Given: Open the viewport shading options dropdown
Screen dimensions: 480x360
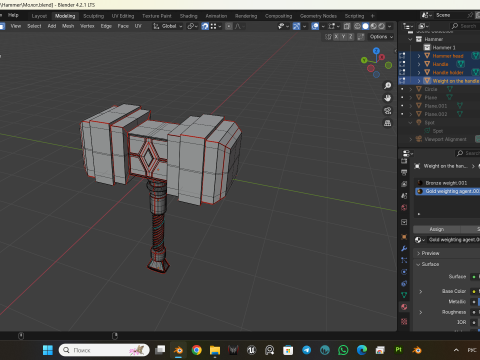Looking at the screenshot, I should [389, 26].
